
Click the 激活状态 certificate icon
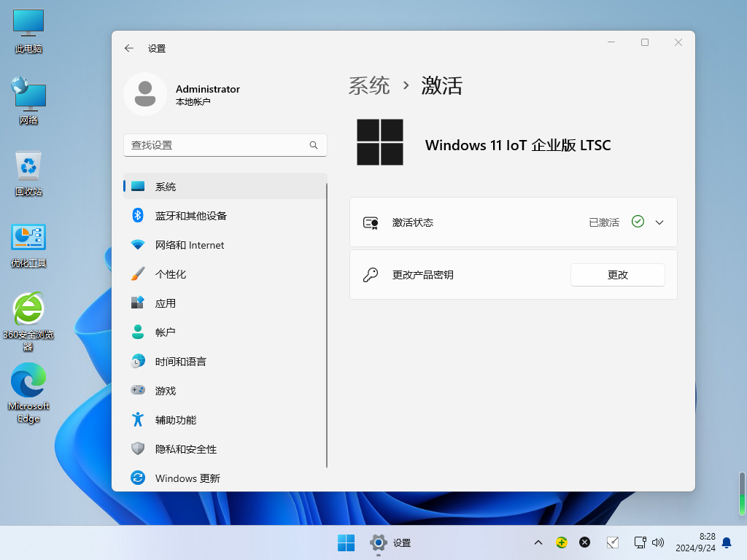371,222
